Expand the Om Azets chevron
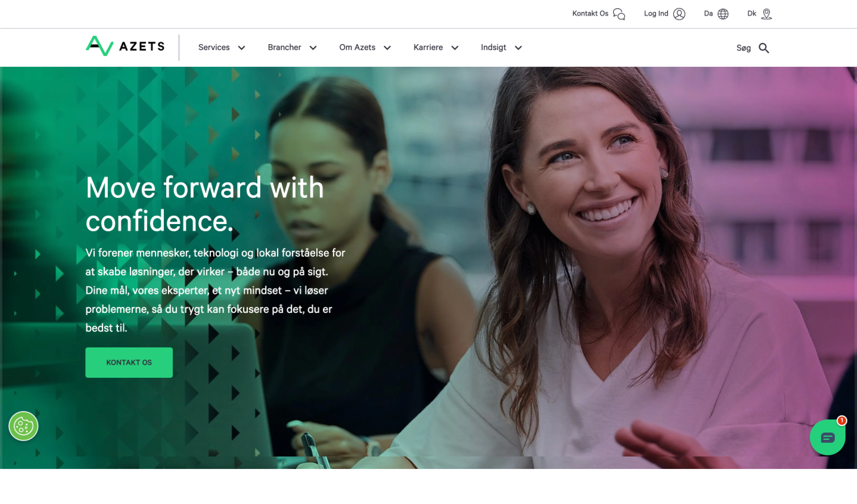 (387, 48)
